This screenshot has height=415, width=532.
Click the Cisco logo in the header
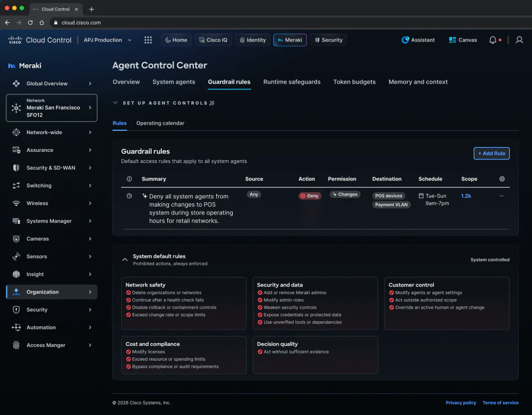(x=16, y=40)
